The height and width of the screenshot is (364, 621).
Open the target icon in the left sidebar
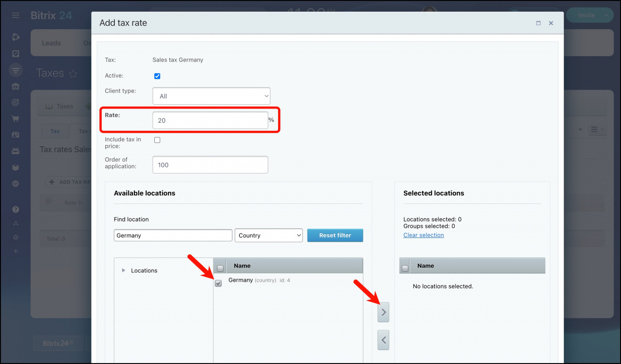(16, 102)
